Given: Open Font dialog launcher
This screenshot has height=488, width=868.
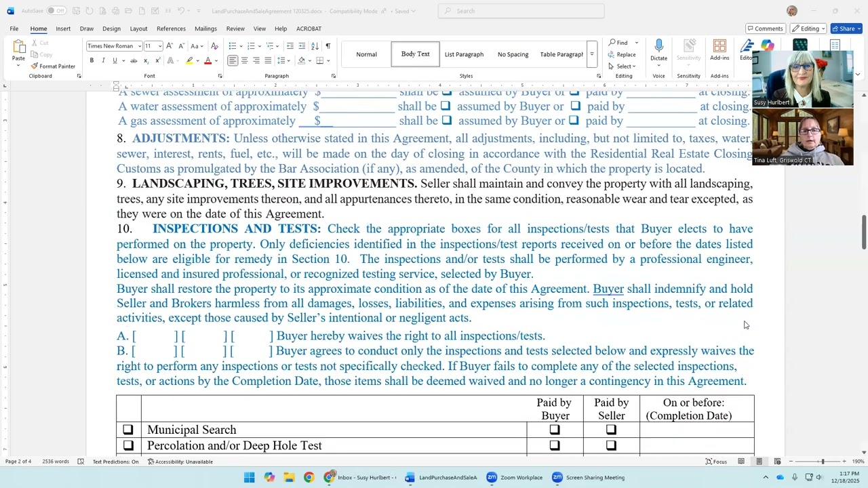Looking at the screenshot, I should (220, 76).
